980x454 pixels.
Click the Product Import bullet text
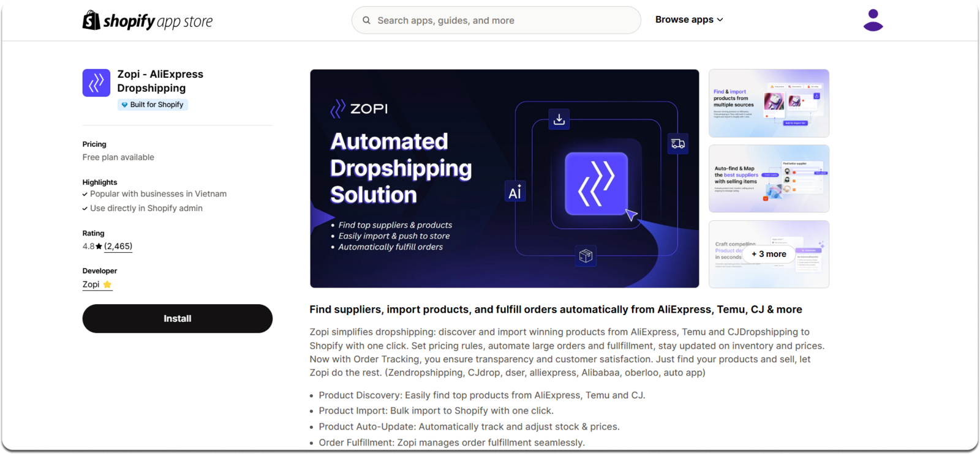point(436,411)
